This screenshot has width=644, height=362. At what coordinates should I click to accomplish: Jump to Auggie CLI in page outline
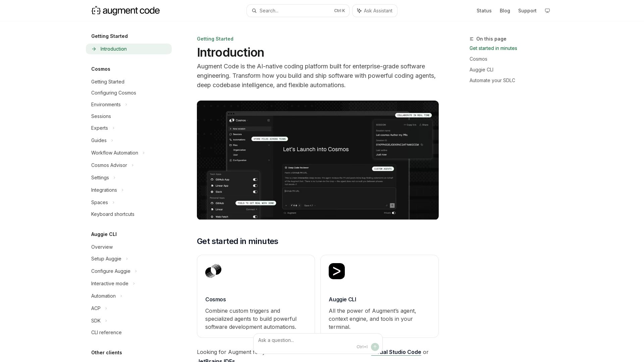(x=481, y=70)
